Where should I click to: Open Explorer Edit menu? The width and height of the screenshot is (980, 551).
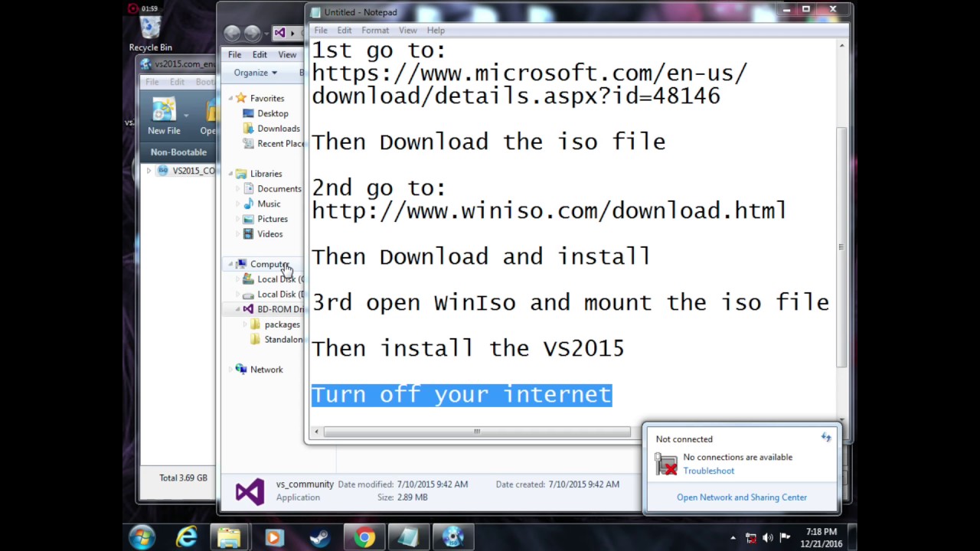click(x=260, y=54)
